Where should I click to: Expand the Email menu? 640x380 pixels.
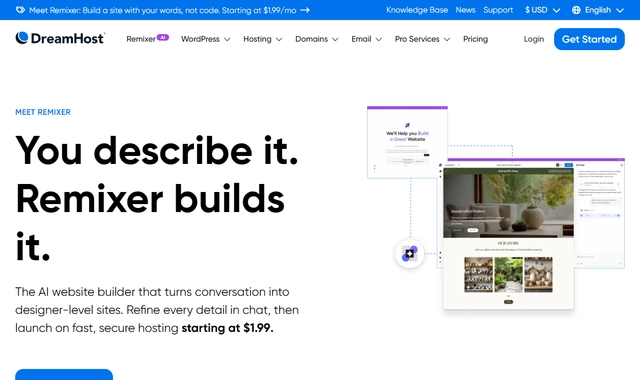(x=367, y=39)
